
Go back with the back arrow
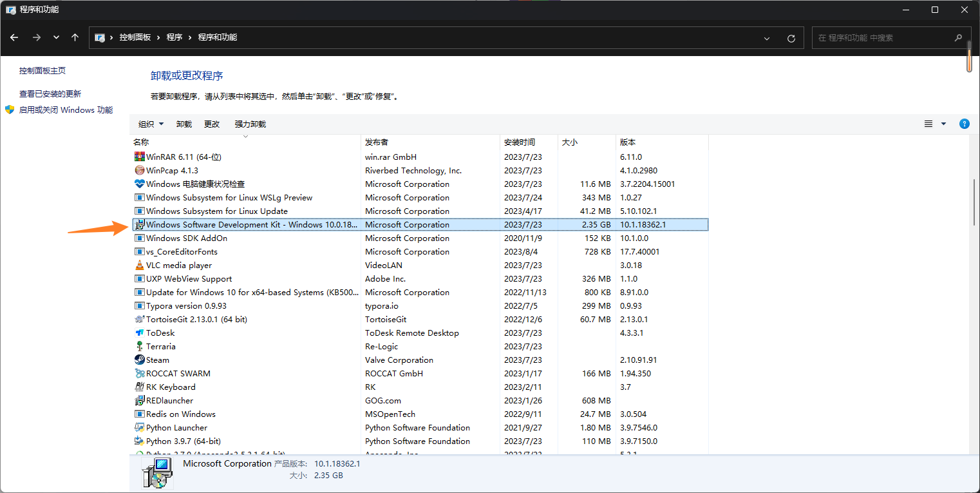pos(14,37)
